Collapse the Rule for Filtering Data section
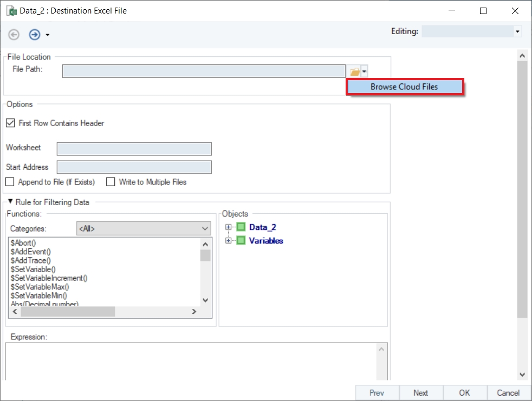Screen dimensions: 532x401 coord(10,202)
